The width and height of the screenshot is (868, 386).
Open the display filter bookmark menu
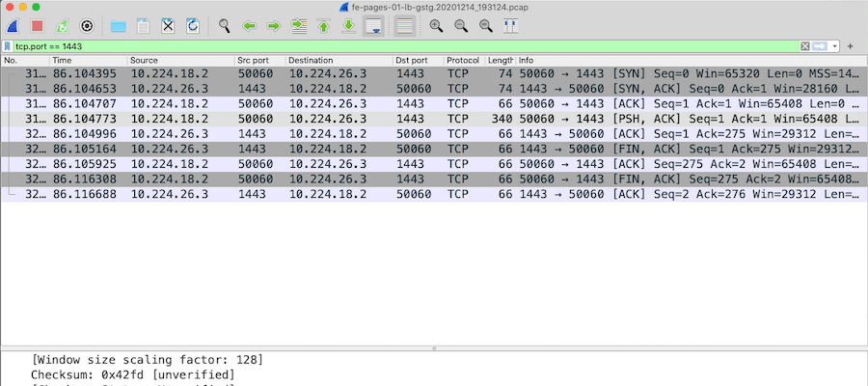8,46
